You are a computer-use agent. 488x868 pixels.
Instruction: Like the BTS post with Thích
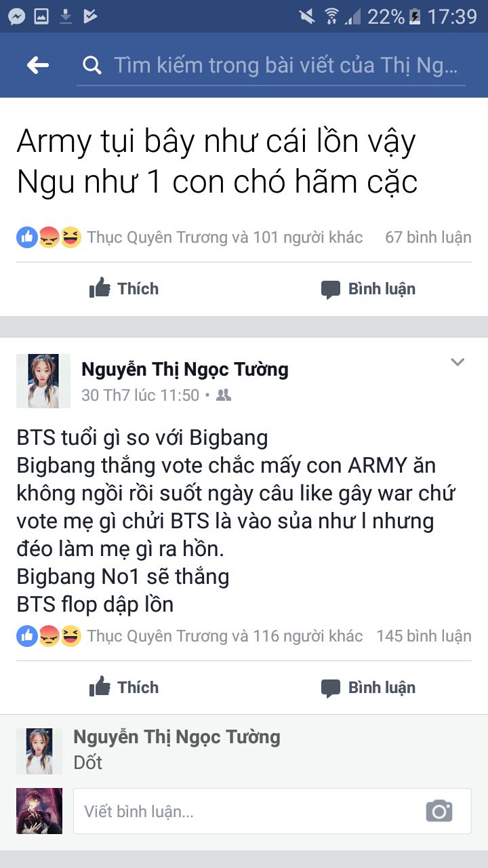coord(125,687)
